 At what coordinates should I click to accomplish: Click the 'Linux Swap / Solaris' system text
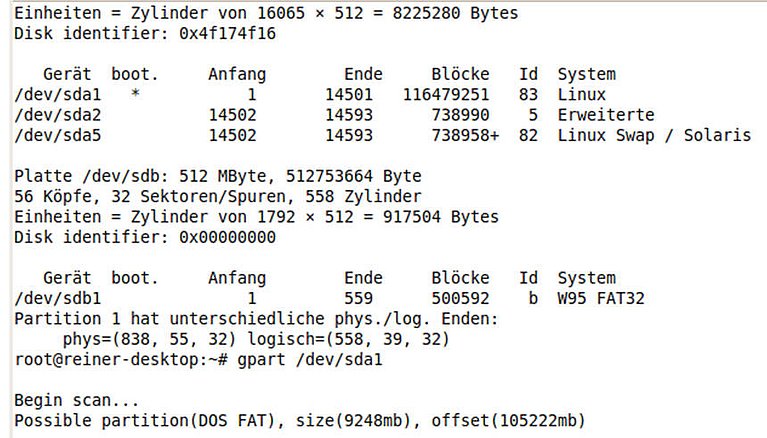point(653,135)
